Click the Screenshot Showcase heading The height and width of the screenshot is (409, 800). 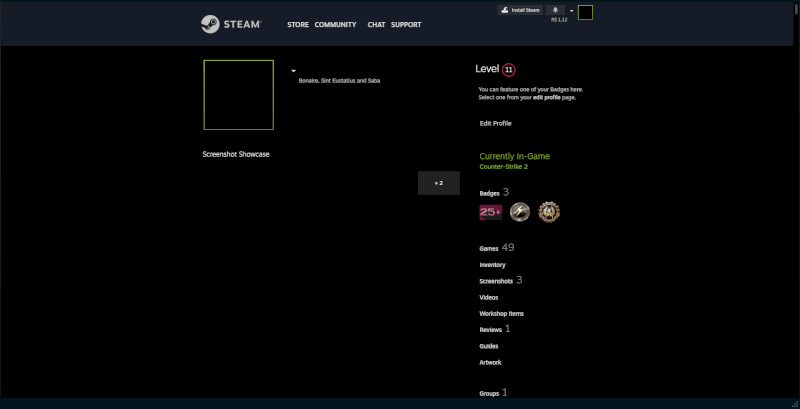(236, 154)
